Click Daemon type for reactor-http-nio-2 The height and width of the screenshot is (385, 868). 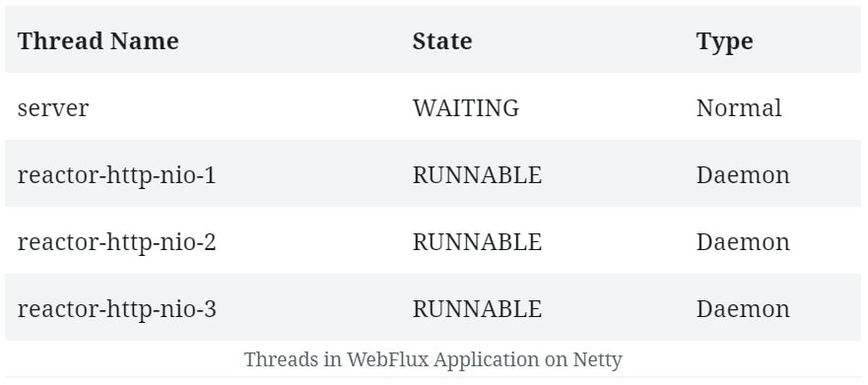pyautogui.click(x=743, y=242)
